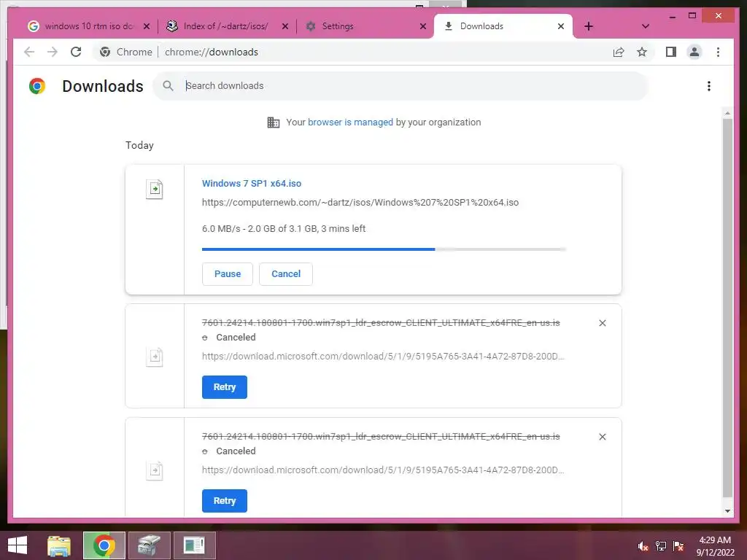The height and width of the screenshot is (560, 747).
Task: Open the fourth taskbar window app
Action: [x=194, y=545]
